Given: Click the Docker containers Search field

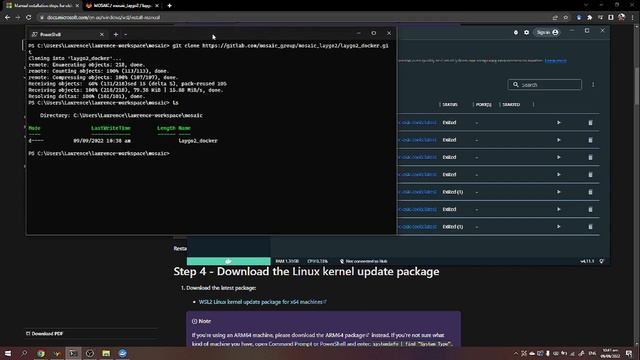Looking at the screenshot, I should tap(544, 84).
